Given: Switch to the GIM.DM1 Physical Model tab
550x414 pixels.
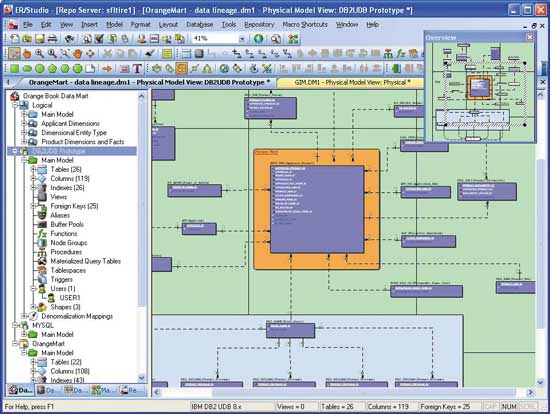Looking at the screenshot, I should point(352,82).
